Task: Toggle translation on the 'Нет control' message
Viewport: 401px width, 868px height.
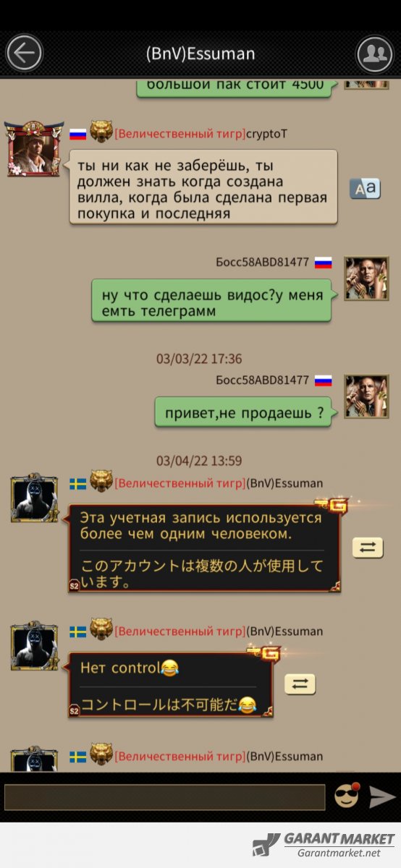Action: (x=300, y=684)
